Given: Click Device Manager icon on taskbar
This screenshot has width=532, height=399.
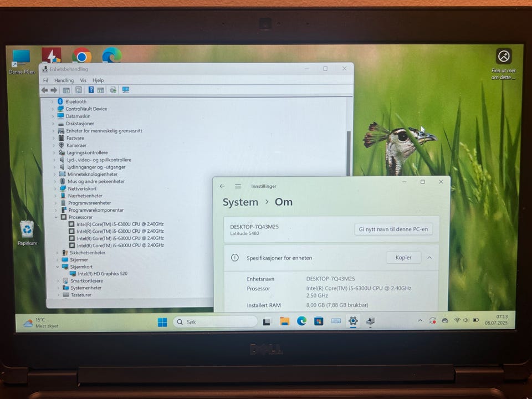Looking at the screenshot, I should click(x=370, y=321).
